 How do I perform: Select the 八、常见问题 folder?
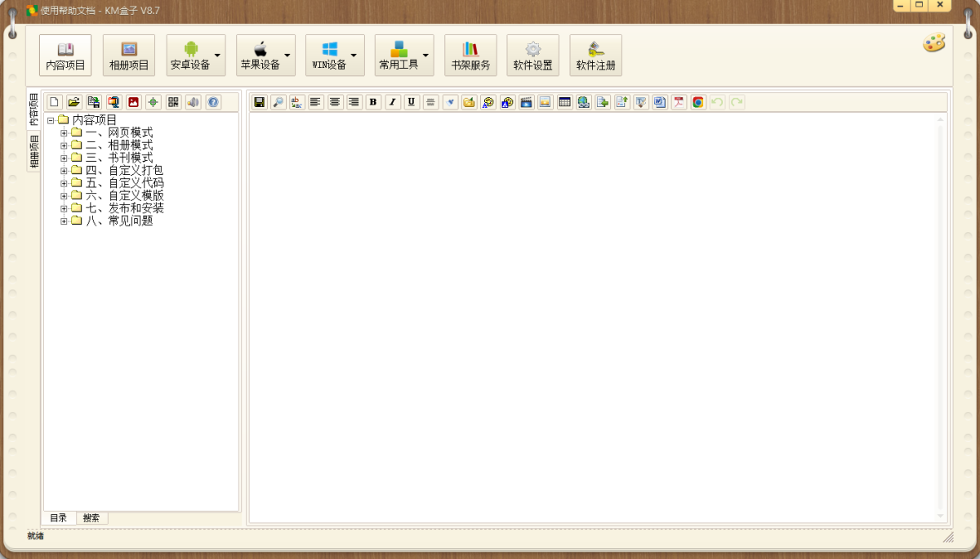click(x=118, y=221)
